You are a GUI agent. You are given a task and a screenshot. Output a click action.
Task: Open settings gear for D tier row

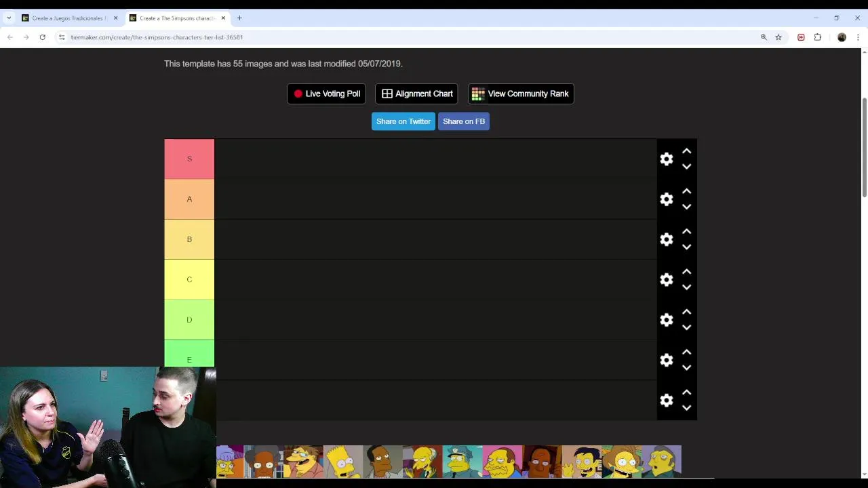pos(667,320)
